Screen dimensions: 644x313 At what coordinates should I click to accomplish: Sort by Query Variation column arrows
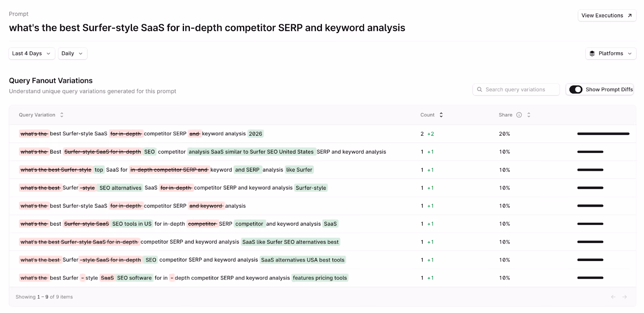62,115
